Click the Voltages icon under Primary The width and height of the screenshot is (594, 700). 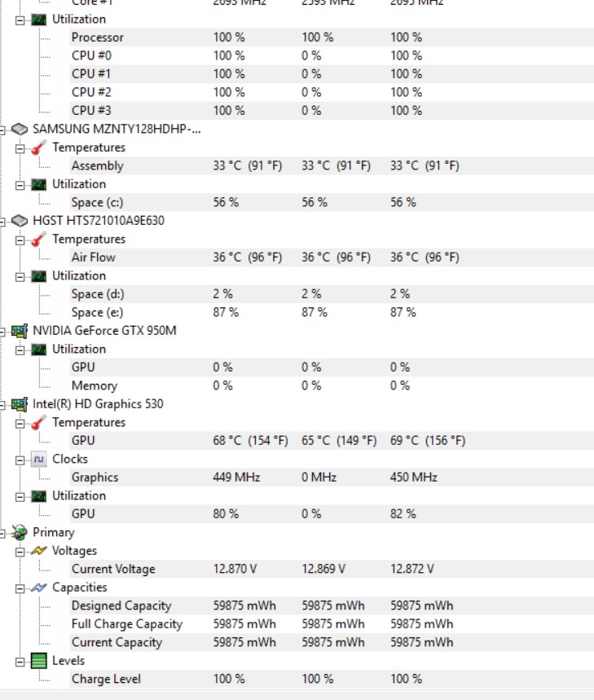(38, 551)
